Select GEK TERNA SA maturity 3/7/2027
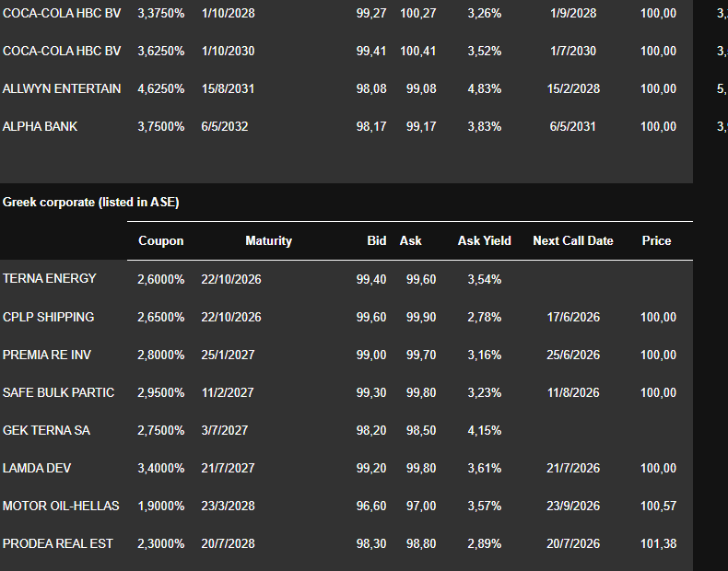 coord(225,430)
